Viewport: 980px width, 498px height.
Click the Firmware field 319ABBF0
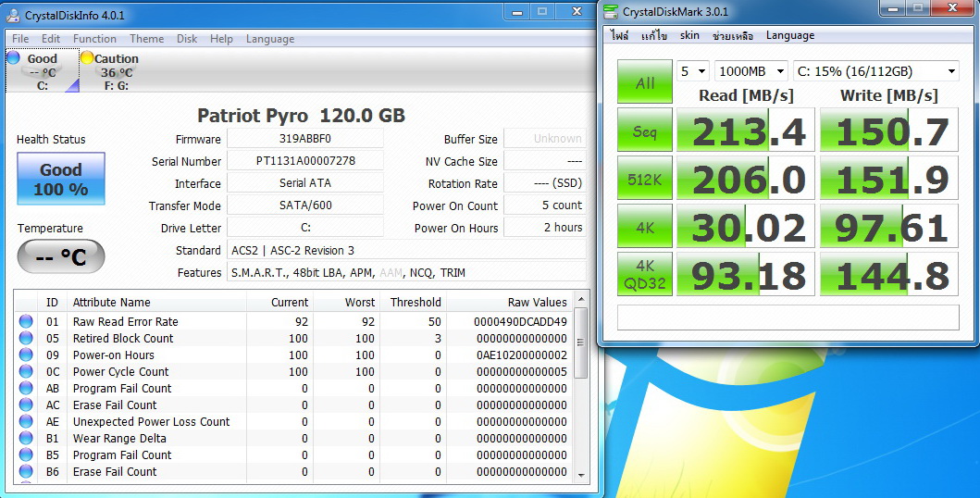[x=305, y=139]
